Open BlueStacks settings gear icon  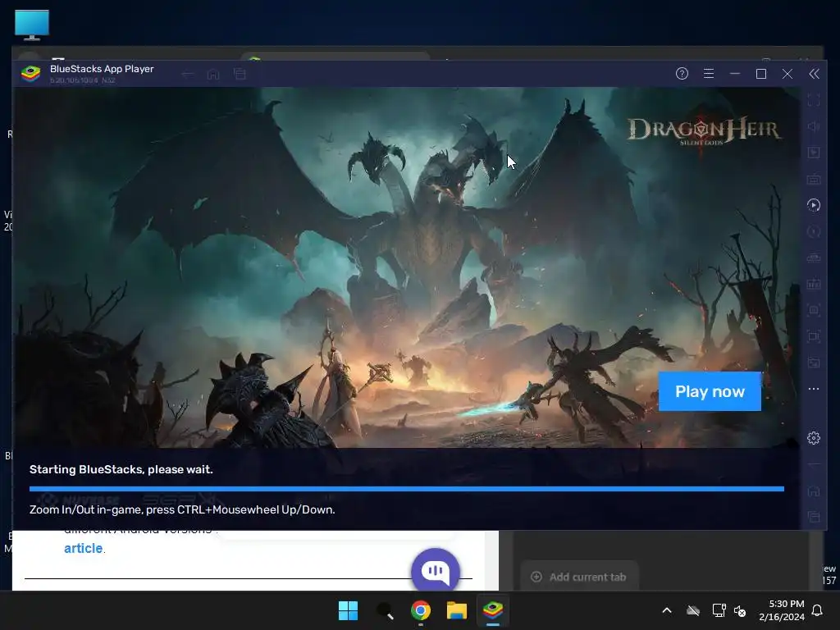(813, 438)
